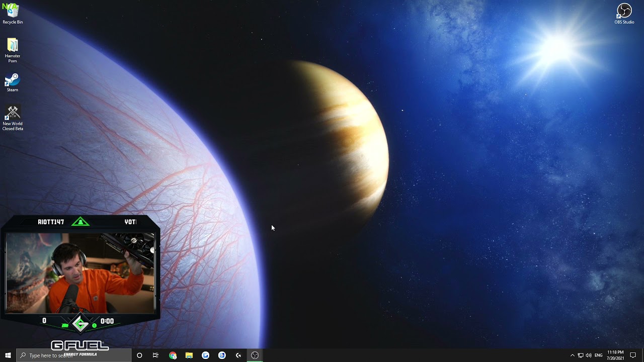The width and height of the screenshot is (644, 362).
Task: Open Cortana from the taskbar
Action: tap(139, 355)
